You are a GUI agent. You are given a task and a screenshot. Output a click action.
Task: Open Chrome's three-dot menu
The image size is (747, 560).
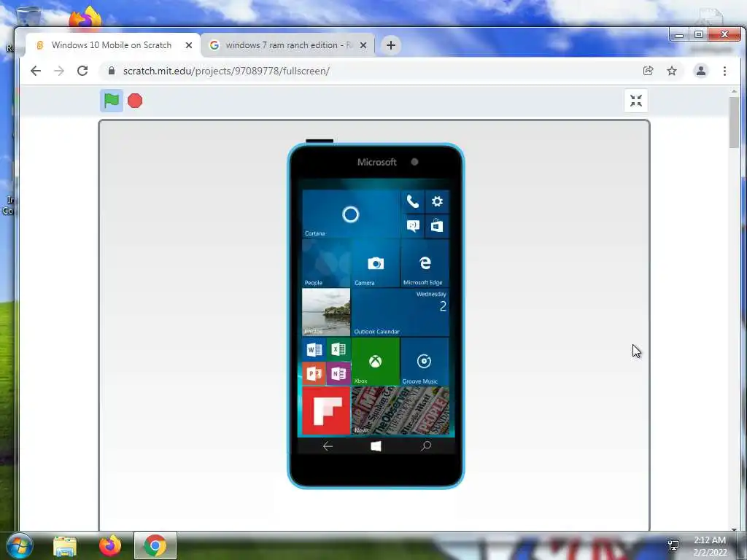[724, 71]
